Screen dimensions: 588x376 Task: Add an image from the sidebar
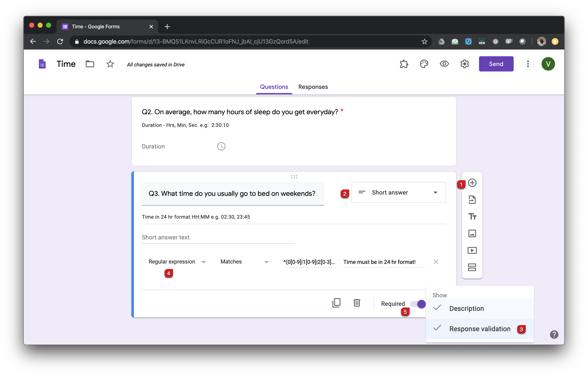472,233
